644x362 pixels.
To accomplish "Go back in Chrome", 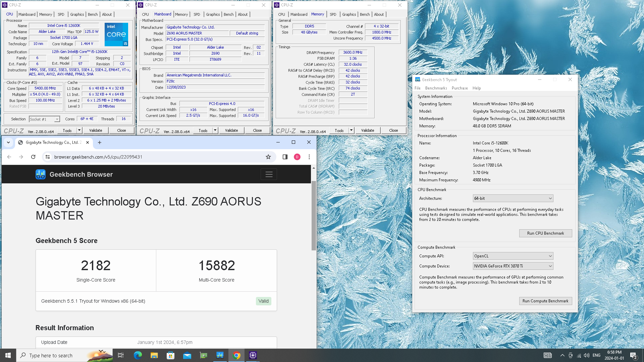I will click(x=9, y=157).
